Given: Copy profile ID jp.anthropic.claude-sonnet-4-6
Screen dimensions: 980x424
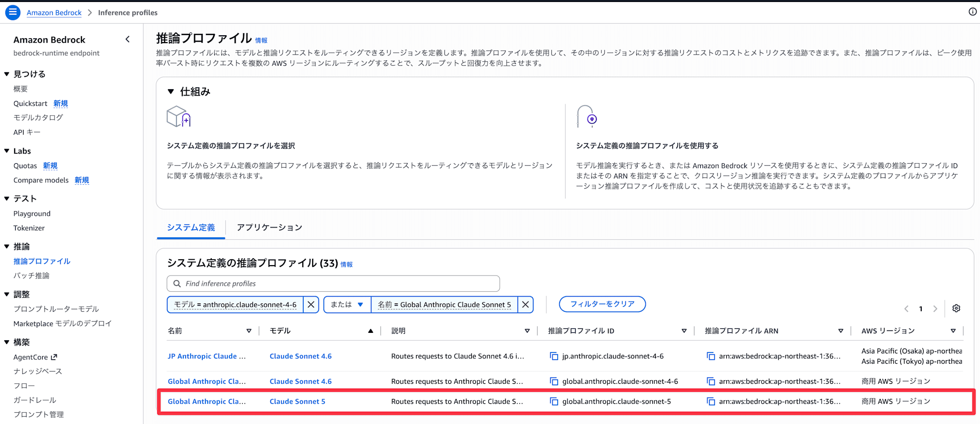Looking at the screenshot, I should click(554, 356).
